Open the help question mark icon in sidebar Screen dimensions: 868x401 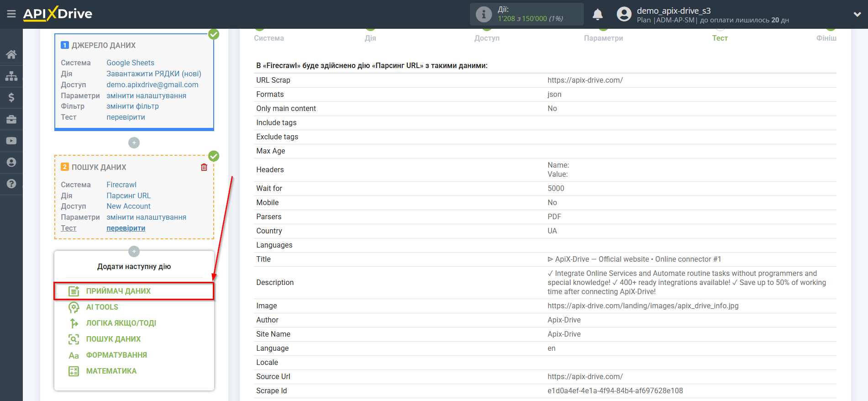pos(11,184)
